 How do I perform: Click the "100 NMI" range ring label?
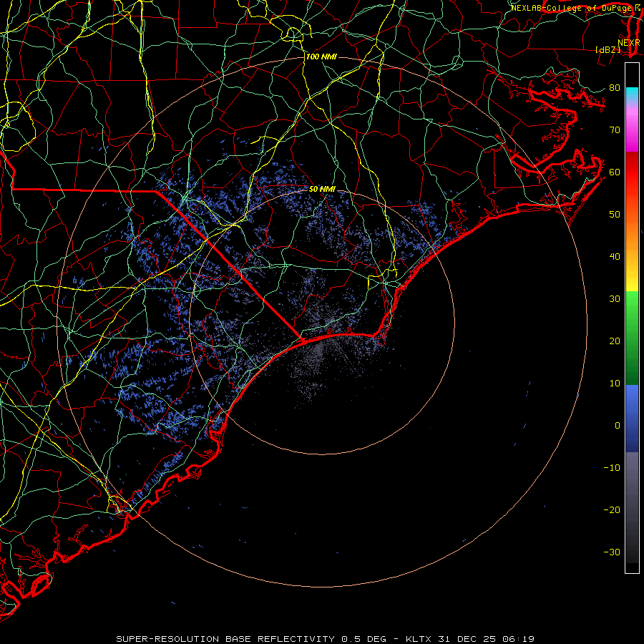pos(321,57)
